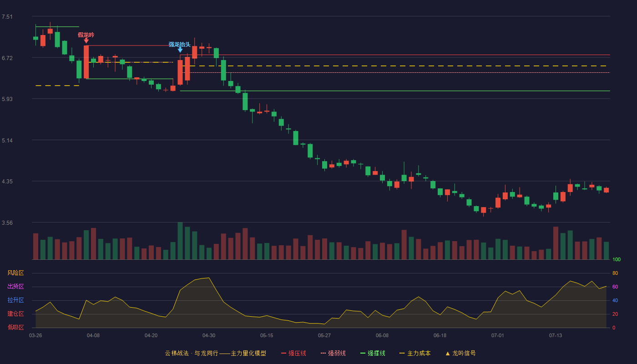Click the 07-01 date label
The image size is (637, 364).
pyautogui.click(x=498, y=335)
